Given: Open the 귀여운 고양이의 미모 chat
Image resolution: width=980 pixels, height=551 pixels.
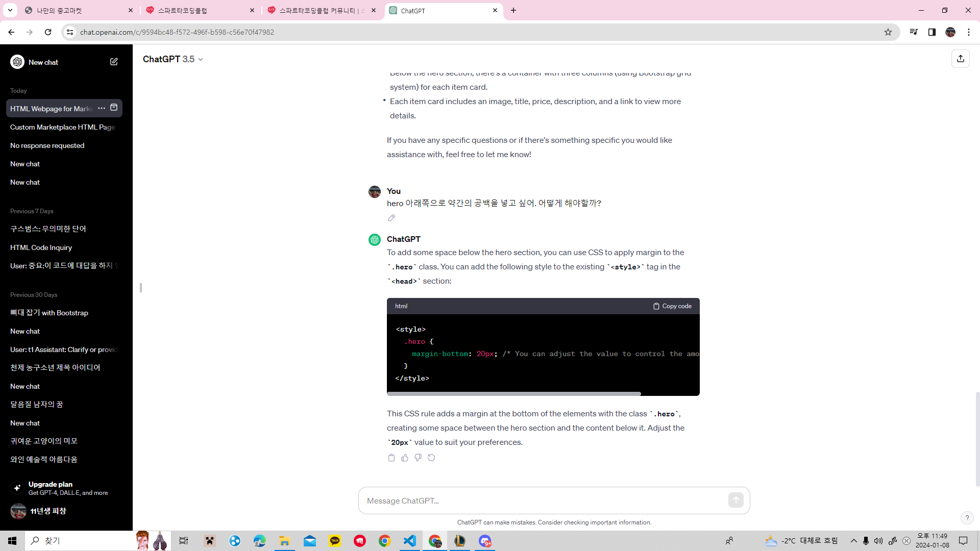Looking at the screenshot, I should (64, 441).
